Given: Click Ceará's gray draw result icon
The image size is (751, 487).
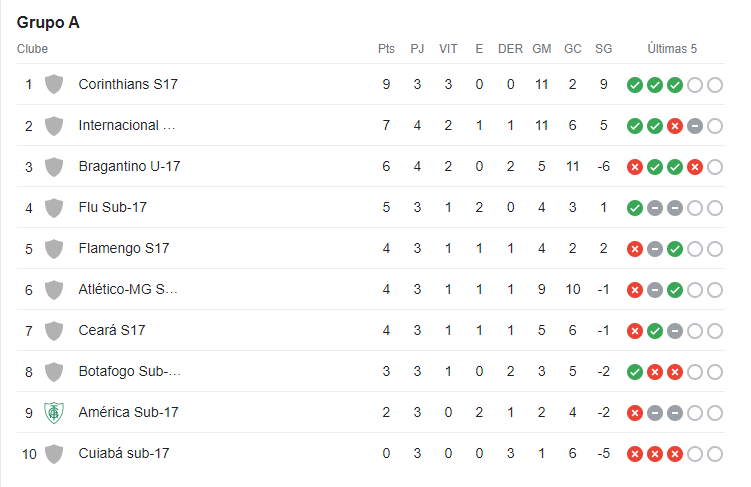Looking at the screenshot, I should (x=675, y=331).
